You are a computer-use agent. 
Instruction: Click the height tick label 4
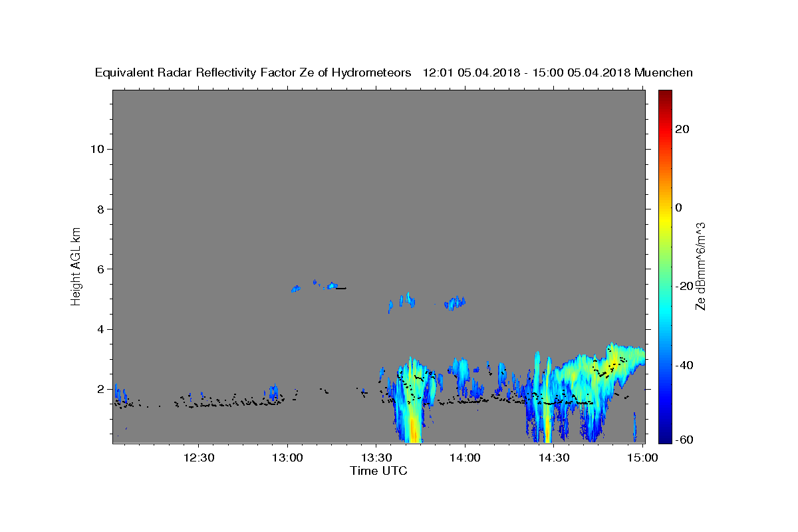(x=100, y=329)
